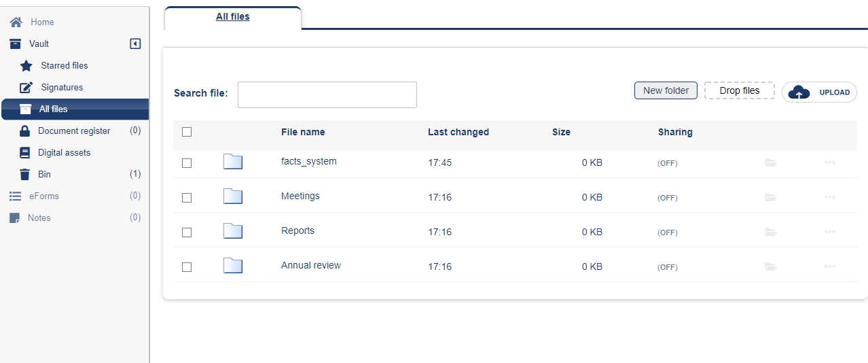Click the Signatures pen icon
The height and width of the screenshot is (363, 868).
26,88
